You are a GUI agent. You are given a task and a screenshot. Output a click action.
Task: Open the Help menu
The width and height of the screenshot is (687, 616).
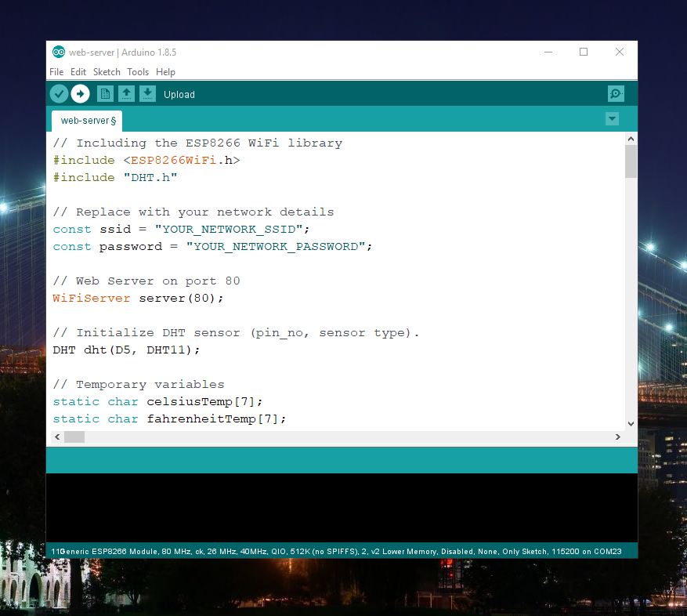click(x=165, y=72)
